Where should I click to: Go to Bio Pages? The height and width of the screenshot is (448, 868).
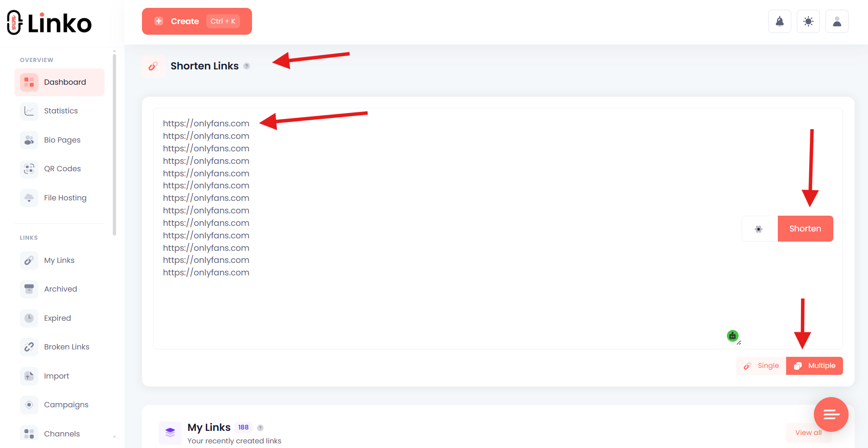(59, 140)
